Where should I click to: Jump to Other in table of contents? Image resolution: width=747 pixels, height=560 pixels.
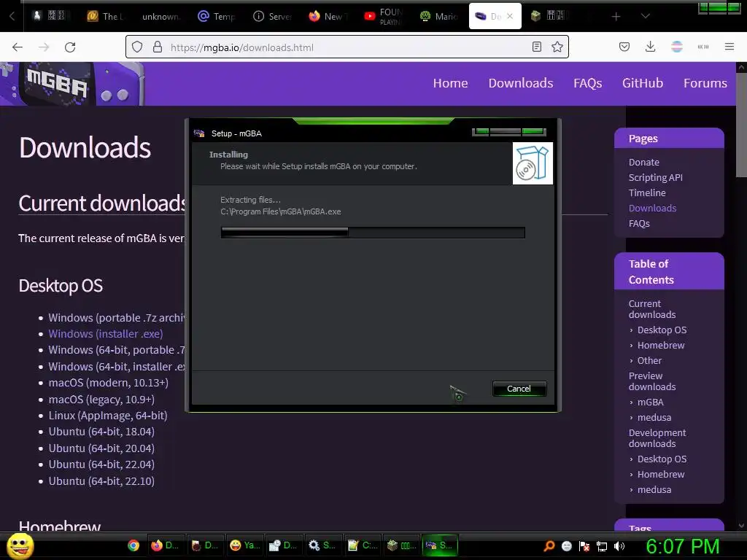[649, 360]
